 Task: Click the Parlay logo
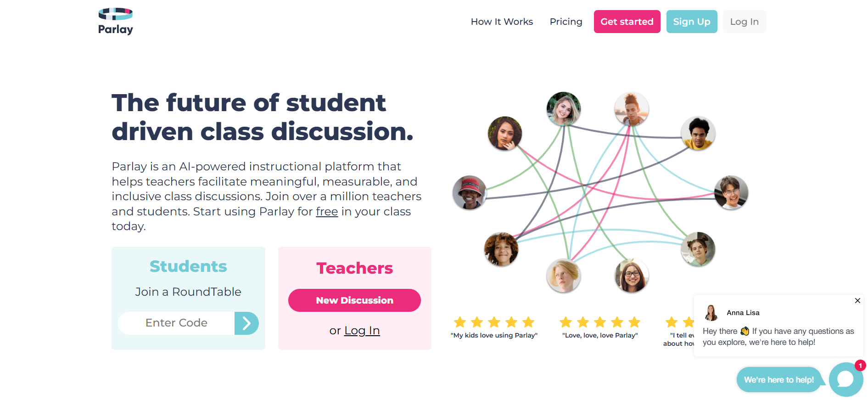[116, 21]
